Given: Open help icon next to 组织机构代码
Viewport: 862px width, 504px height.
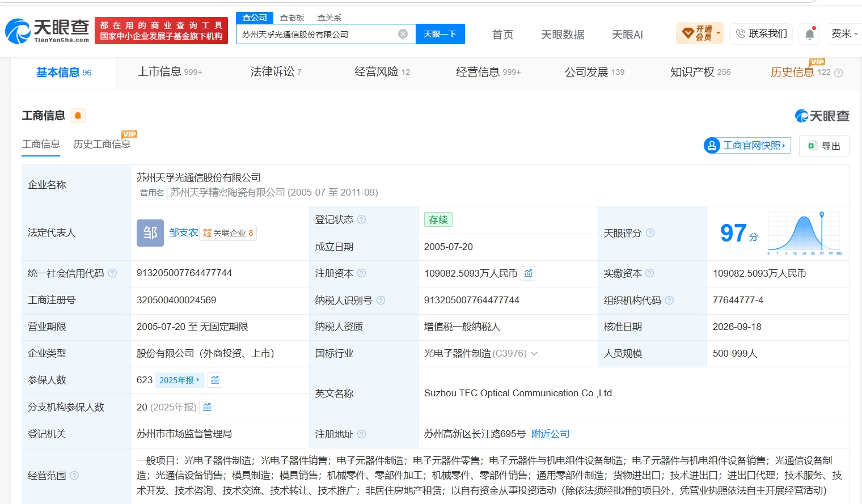Looking at the screenshot, I should click(669, 300).
